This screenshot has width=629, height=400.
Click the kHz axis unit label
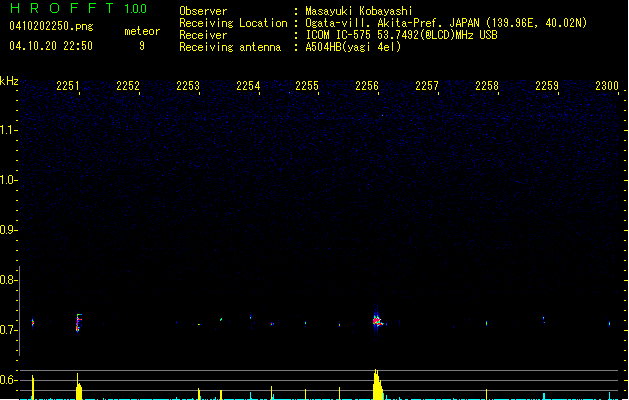coord(9,81)
